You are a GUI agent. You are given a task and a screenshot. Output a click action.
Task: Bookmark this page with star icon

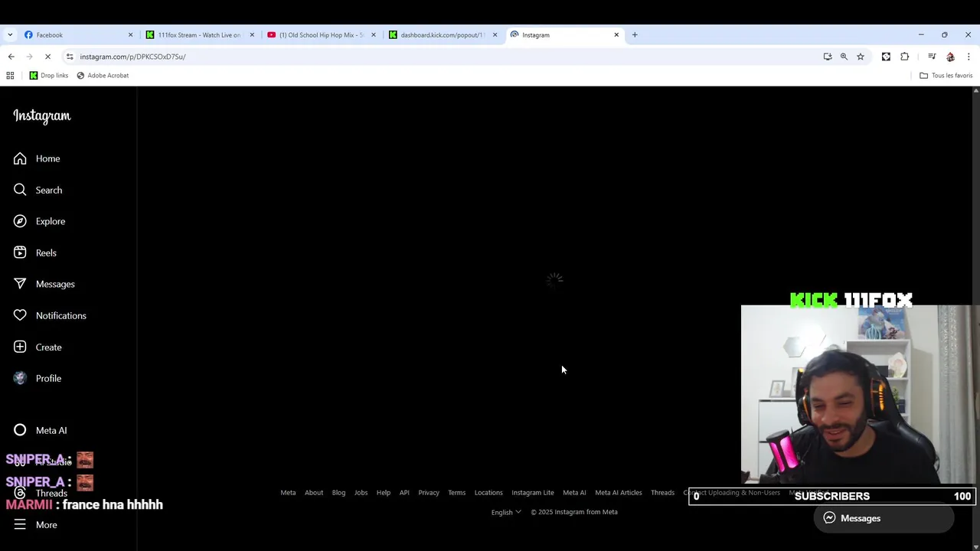pyautogui.click(x=861, y=57)
